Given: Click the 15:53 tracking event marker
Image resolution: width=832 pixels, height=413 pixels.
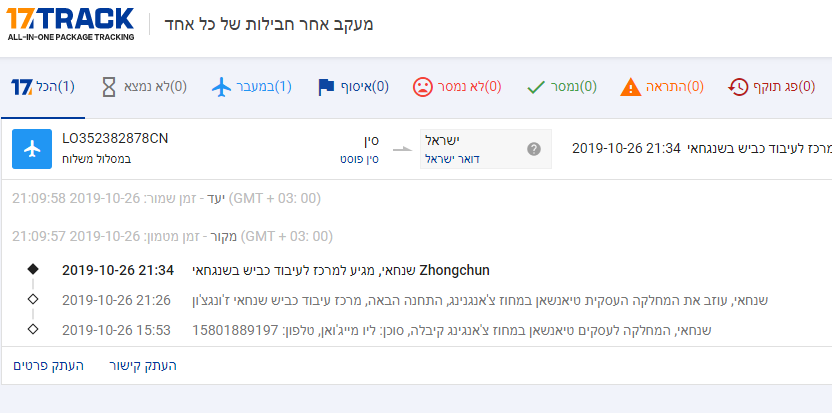Looking at the screenshot, I should pos(33,329).
